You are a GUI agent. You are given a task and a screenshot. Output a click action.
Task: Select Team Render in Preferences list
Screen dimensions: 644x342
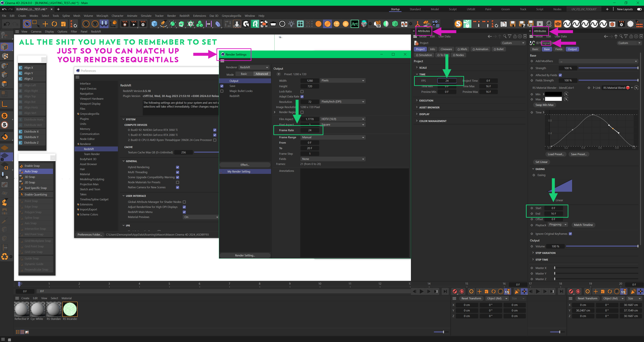click(92, 154)
